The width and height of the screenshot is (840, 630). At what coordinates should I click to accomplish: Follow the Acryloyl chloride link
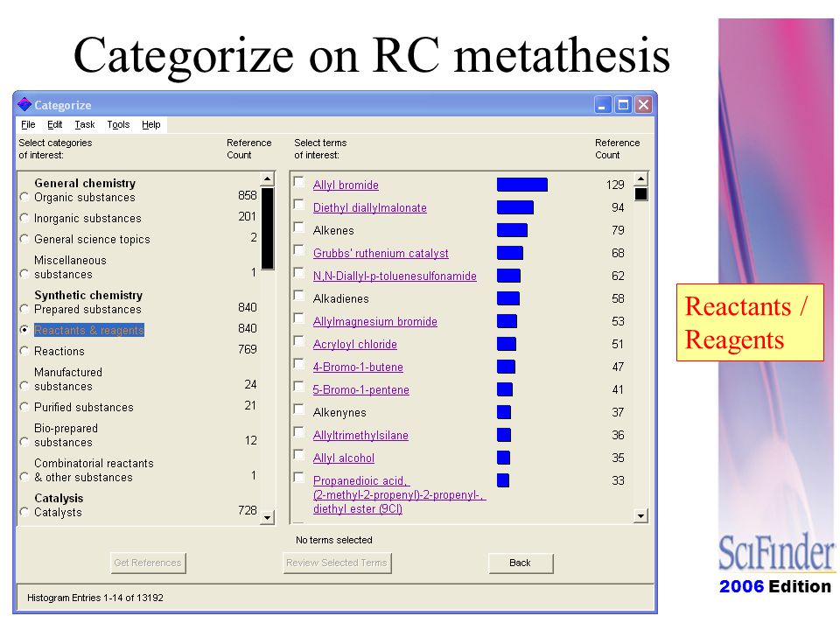(x=354, y=345)
